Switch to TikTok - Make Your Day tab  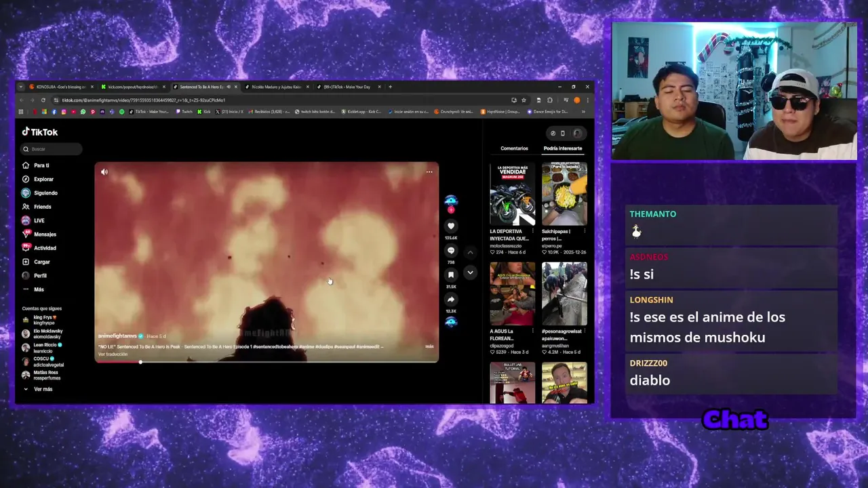(x=347, y=87)
